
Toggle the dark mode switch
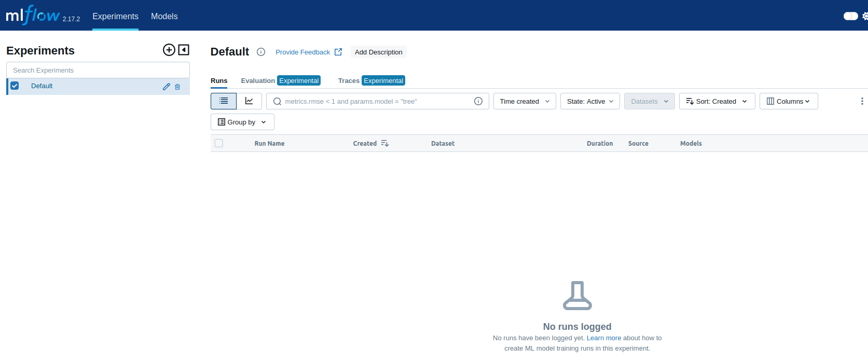click(851, 16)
